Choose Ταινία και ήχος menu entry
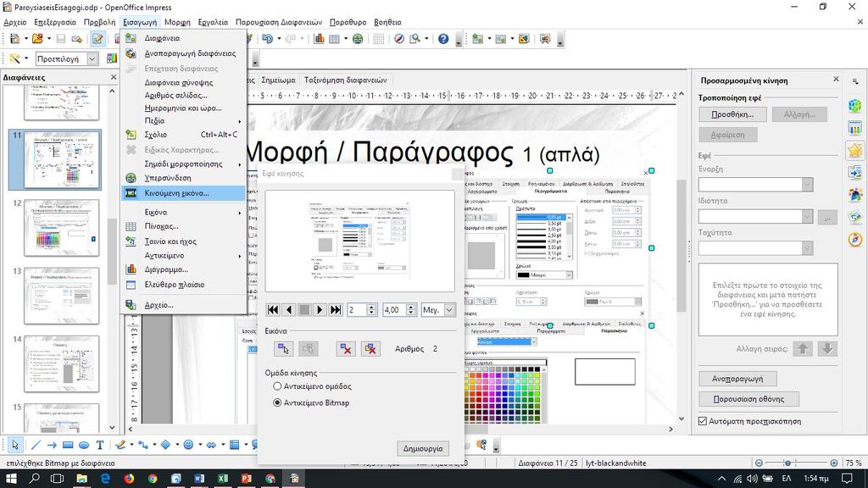868x488 pixels. coord(183,241)
